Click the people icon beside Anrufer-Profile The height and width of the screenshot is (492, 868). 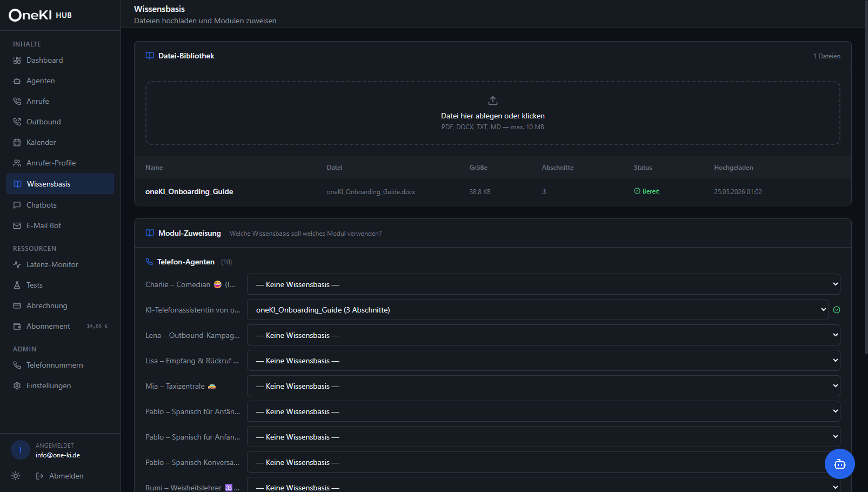coord(17,163)
